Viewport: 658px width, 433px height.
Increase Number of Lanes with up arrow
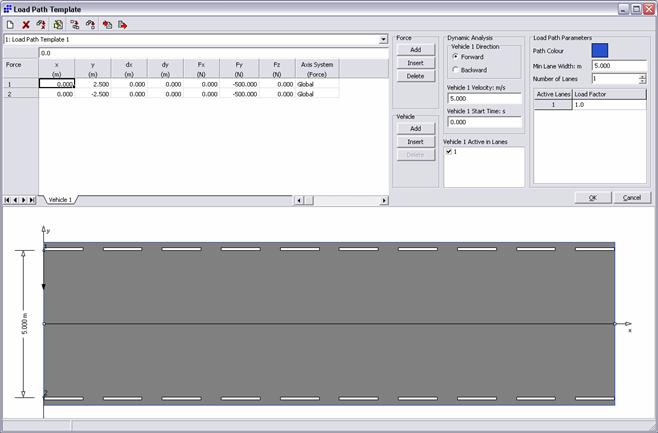coord(642,75)
